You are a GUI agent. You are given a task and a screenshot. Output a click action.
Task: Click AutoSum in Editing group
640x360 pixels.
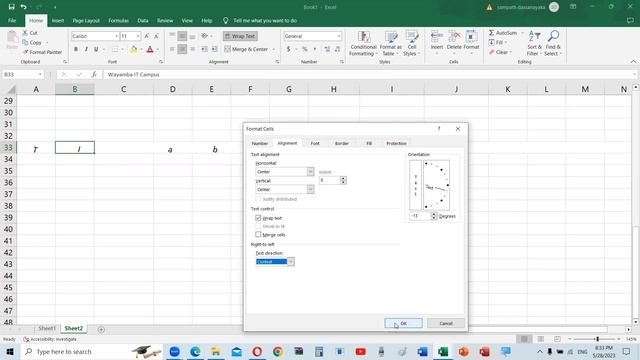coord(503,33)
